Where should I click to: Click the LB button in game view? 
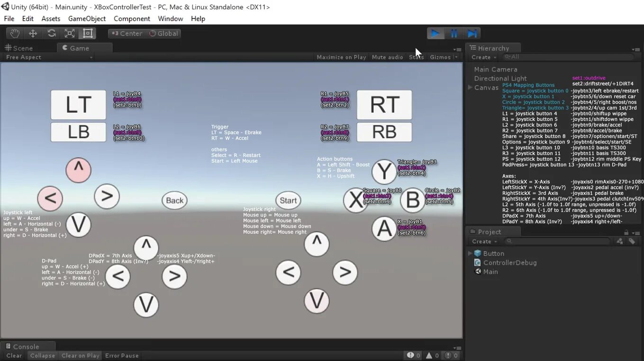[x=78, y=132]
